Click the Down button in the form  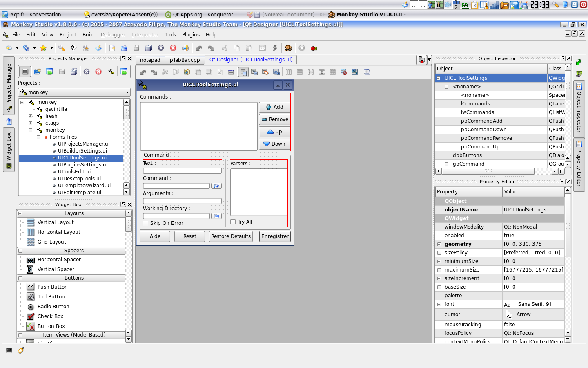coord(274,144)
